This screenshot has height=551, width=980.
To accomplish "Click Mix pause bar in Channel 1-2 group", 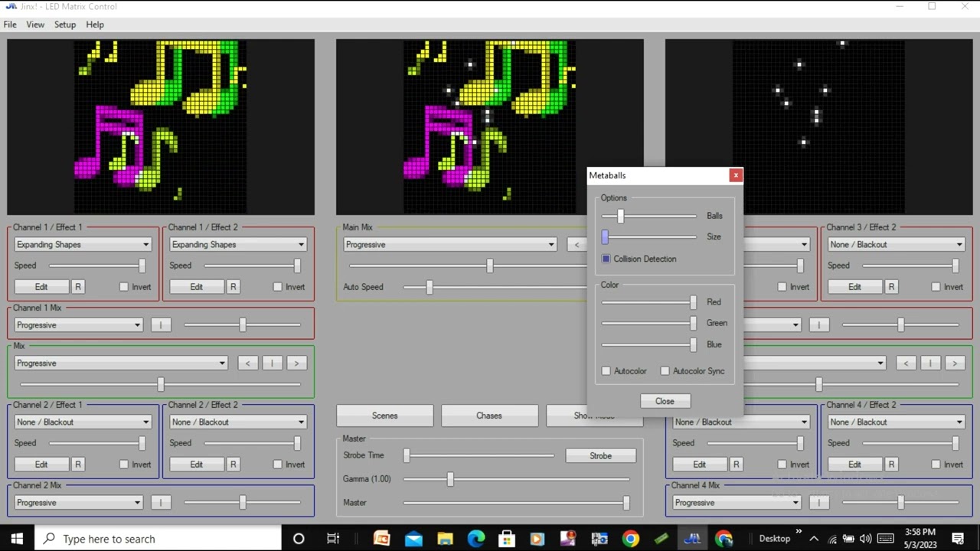I will [x=272, y=364].
